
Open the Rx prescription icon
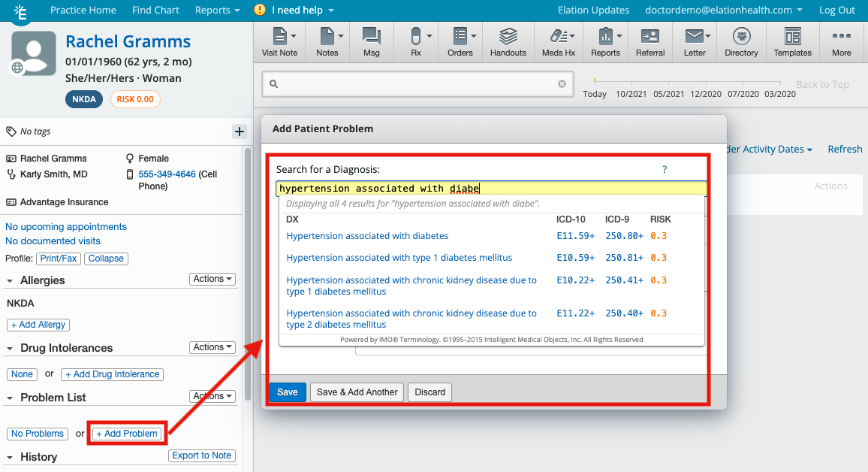(415, 42)
